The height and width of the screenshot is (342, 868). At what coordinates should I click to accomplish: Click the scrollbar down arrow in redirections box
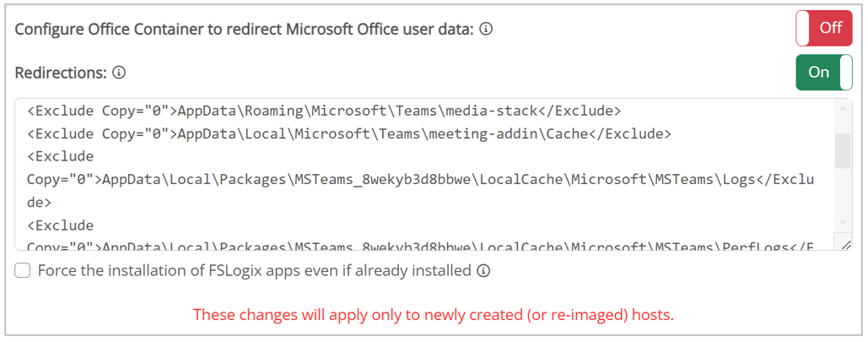click(x=843, y=221)
